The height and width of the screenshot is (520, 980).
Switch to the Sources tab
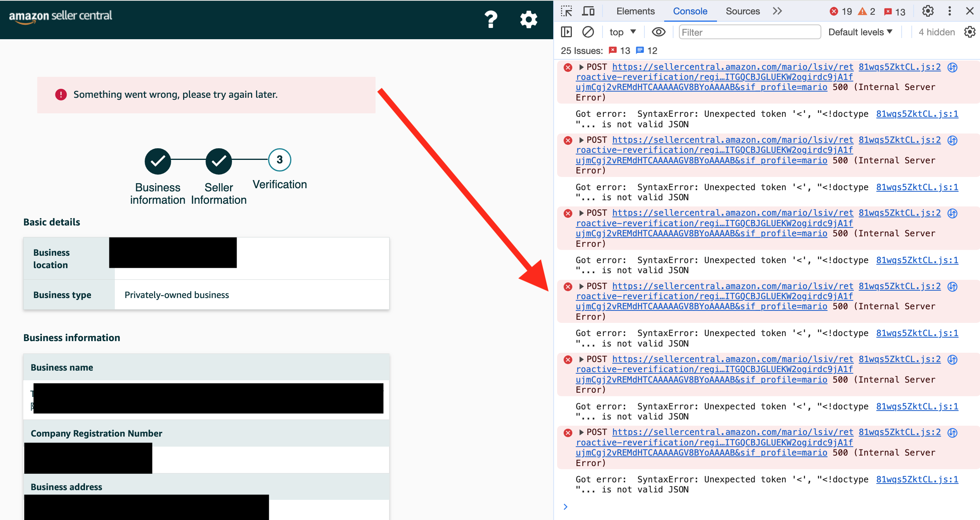point(743,11)
